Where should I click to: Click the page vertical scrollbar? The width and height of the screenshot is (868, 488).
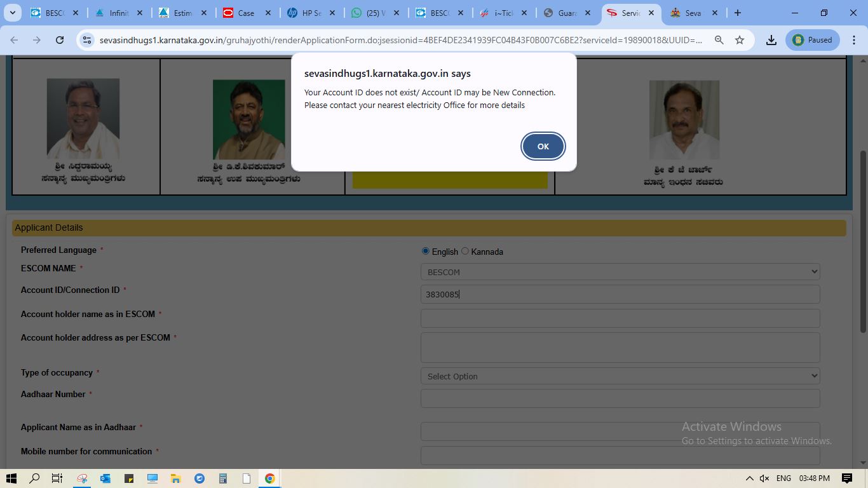click(863, 241)
